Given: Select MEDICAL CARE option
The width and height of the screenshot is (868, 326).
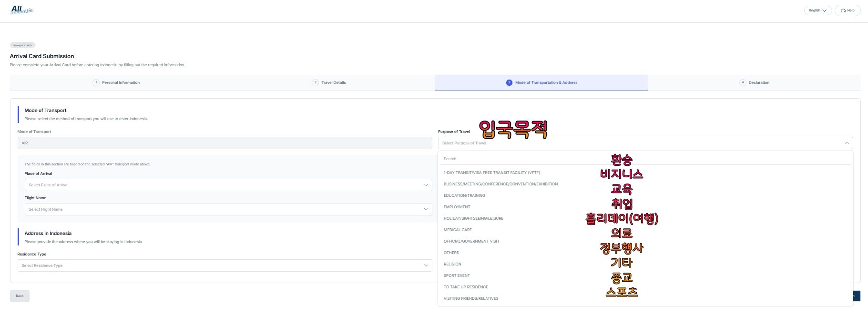Looking at the screenshot, I should [645, 230].
